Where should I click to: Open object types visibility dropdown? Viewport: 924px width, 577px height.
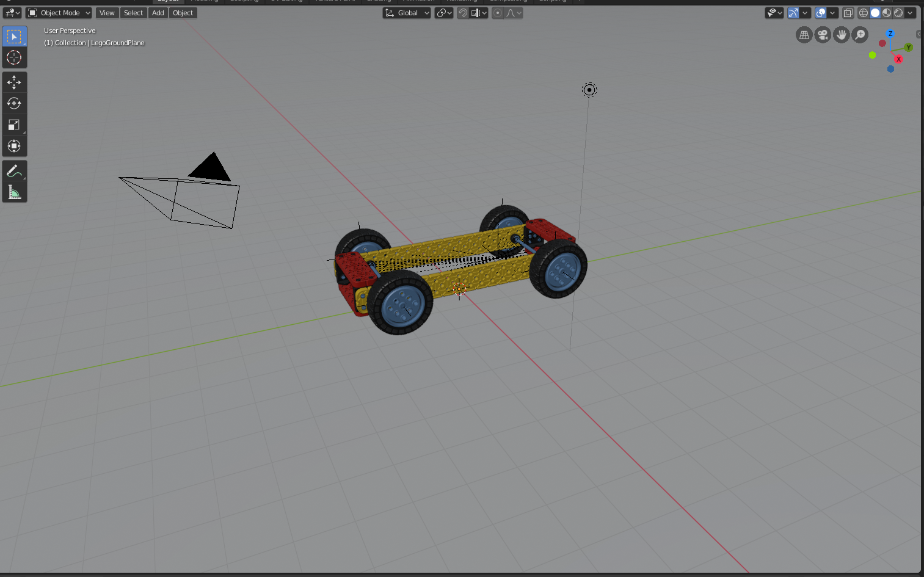[774, 13]
